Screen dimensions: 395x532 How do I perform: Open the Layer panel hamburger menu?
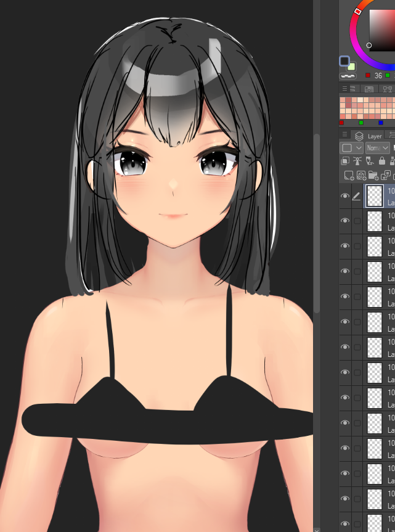[x=344, y=134]
